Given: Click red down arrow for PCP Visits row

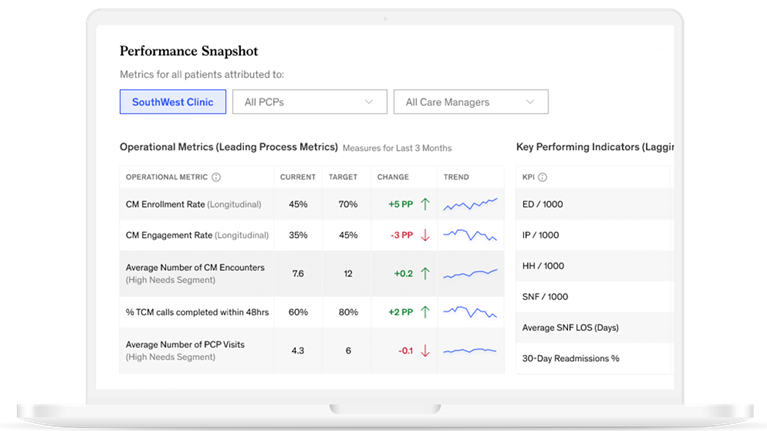Looking at the screenshot, I should click(425, 351).
